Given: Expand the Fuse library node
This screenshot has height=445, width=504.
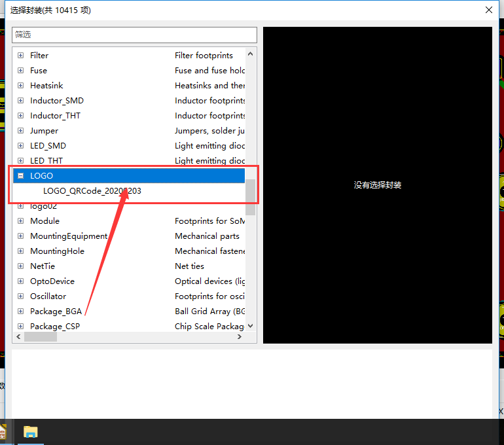Looking at the screenshot, I should point(20,71).
